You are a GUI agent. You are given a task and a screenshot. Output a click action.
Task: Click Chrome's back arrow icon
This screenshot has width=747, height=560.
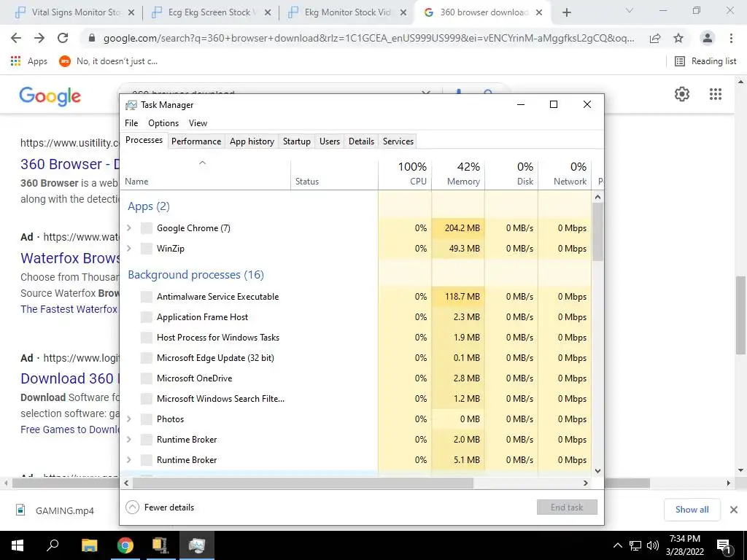click(x=16, y=38)
